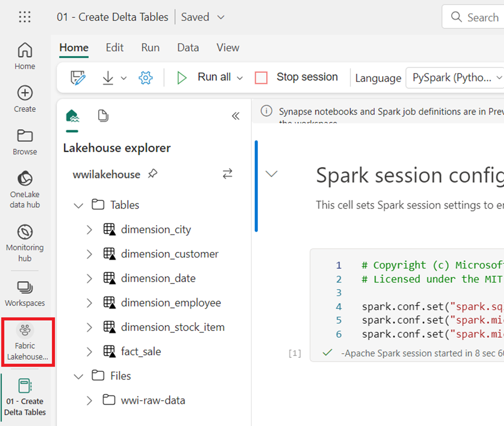
Task: Select the wwilakehouse name
Action: (x=106, y=175)
